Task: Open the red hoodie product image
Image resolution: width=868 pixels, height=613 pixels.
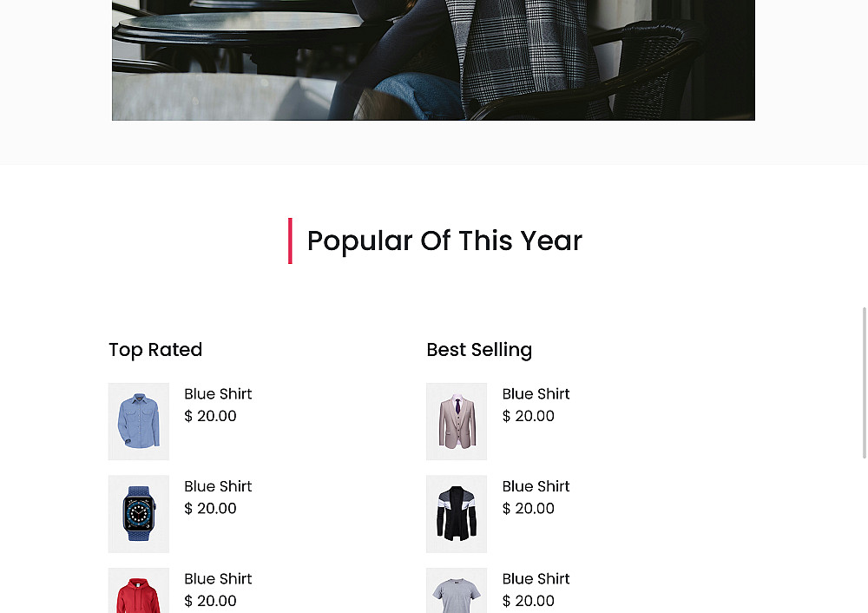Action: [x=138, y=590]
